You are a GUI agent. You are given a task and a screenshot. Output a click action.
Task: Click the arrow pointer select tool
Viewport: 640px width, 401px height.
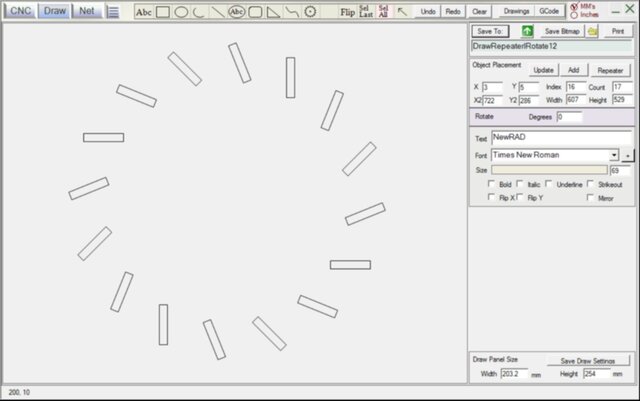pos(402,12)
